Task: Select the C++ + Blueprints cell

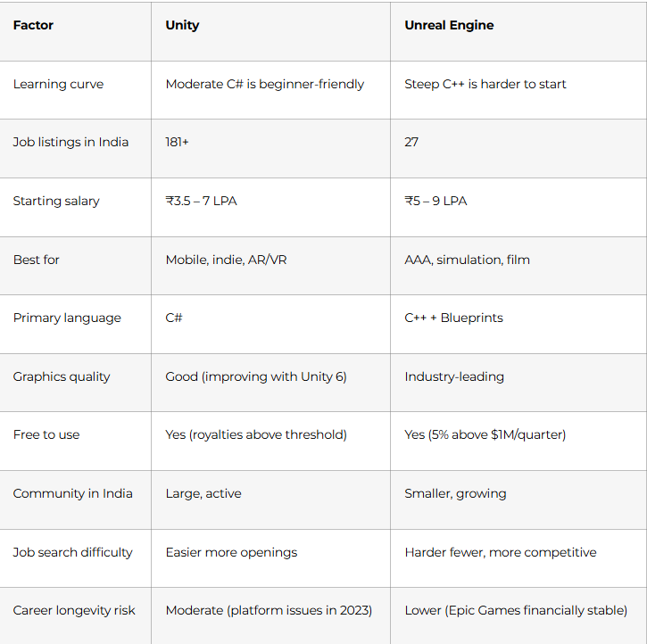Action: [453, 318]
